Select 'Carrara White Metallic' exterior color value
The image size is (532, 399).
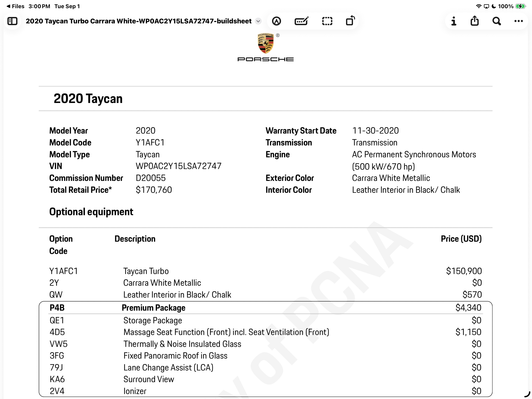tap(391, 178)
